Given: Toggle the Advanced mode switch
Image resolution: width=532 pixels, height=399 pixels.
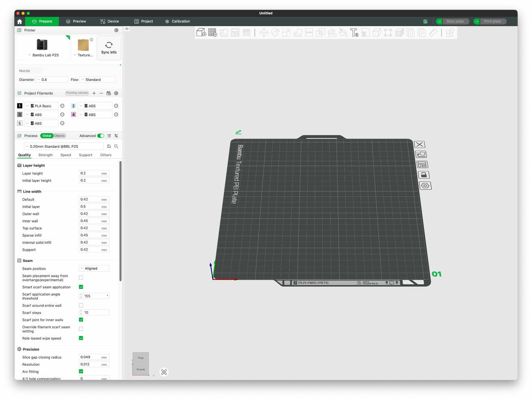Looking at the screenshot, I should (101, 136).
